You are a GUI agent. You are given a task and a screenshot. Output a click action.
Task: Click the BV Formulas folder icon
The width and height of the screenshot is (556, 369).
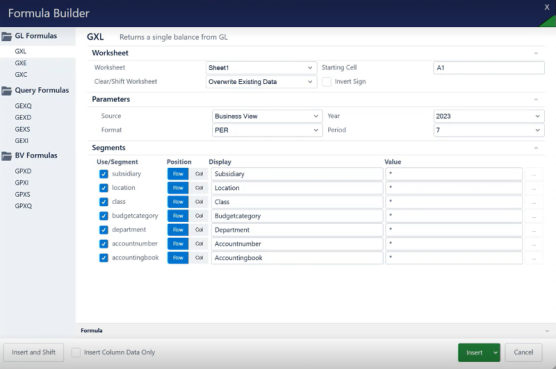coord(6,156)
